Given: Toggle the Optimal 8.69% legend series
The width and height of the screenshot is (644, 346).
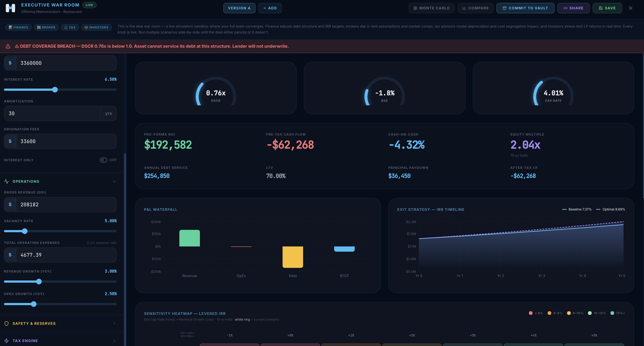Looking at the screenshot, I should (x=611, y=209).
